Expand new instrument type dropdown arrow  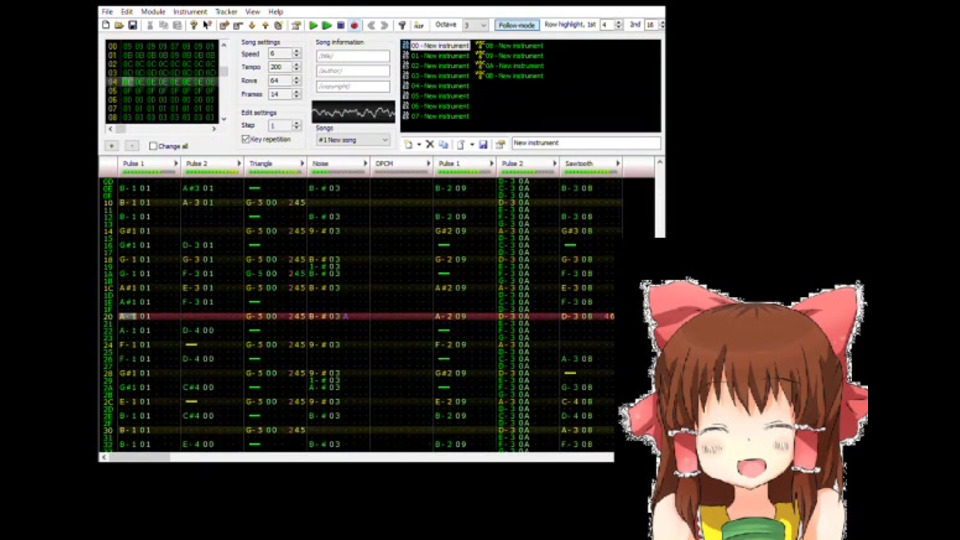(x=419, y=144)
